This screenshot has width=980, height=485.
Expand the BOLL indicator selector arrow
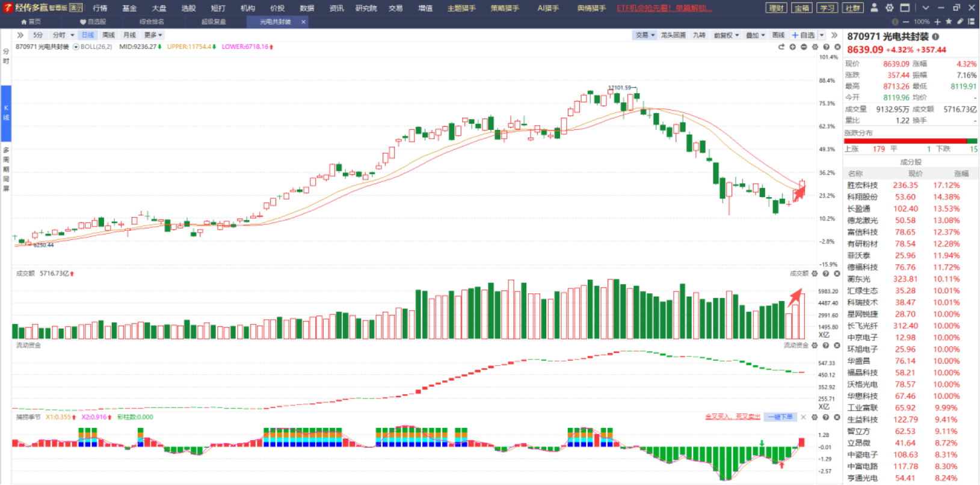tap(76, 47)
